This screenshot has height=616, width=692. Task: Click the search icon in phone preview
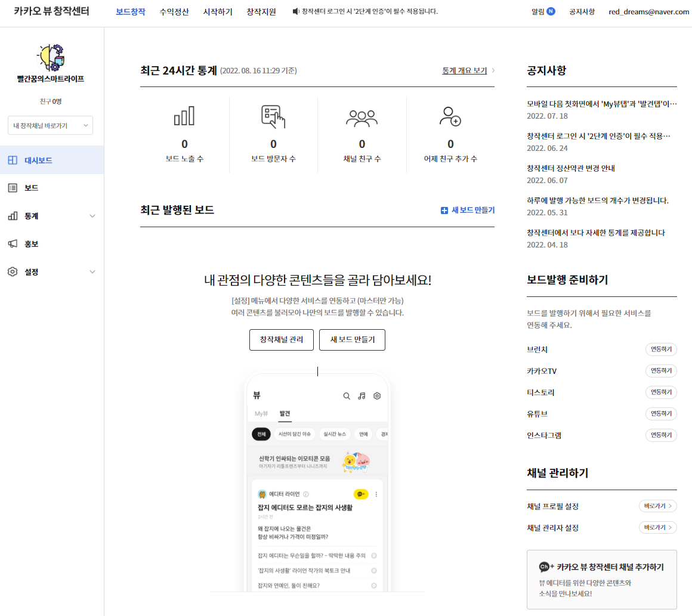[x=347, y=396]
